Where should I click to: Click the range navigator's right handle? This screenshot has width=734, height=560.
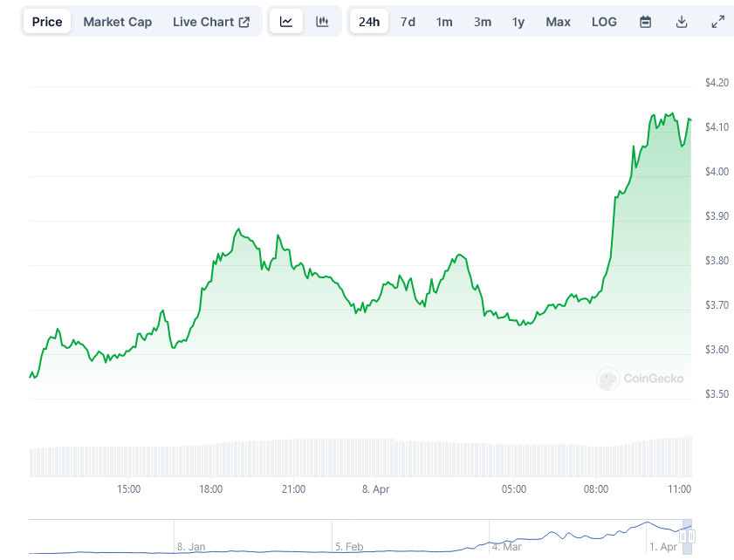click(x=692, y=536)
